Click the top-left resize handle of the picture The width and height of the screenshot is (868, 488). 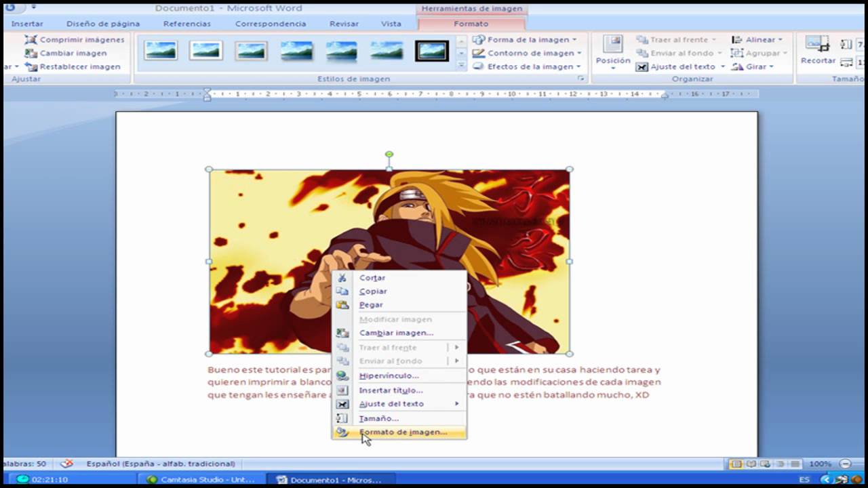tap(209, 169)
